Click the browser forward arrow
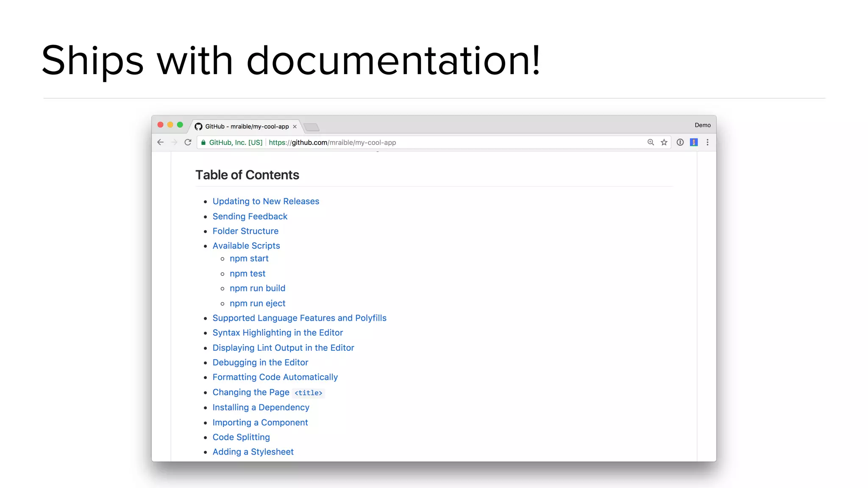The height and width of the screenshot is (488, 868). (174, 142)
